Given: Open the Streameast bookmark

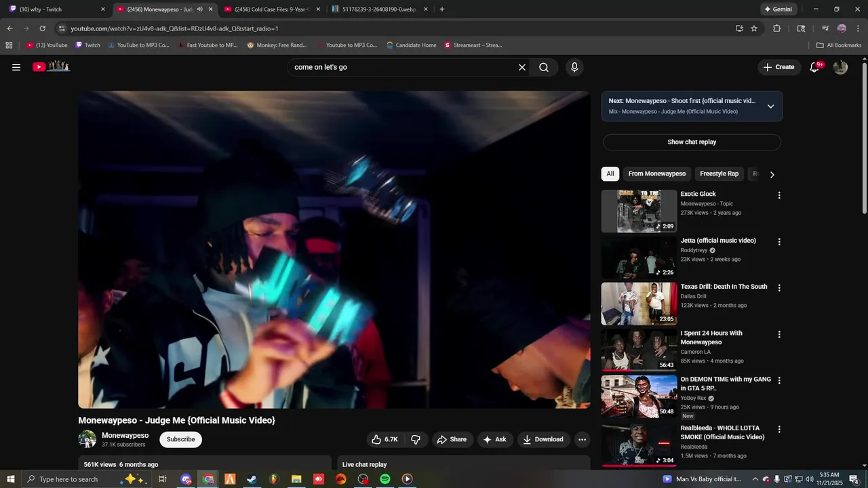Looking at the screenshot, I should click(473, 45).
